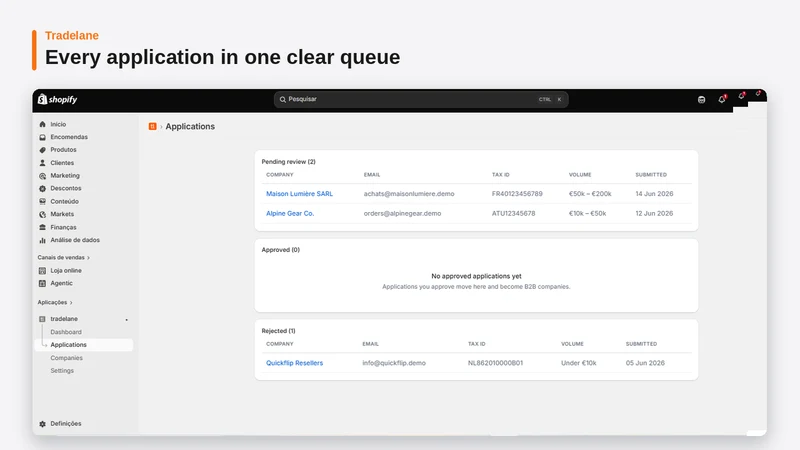
Task: Open Agentic channel
Action: point(61,283)
